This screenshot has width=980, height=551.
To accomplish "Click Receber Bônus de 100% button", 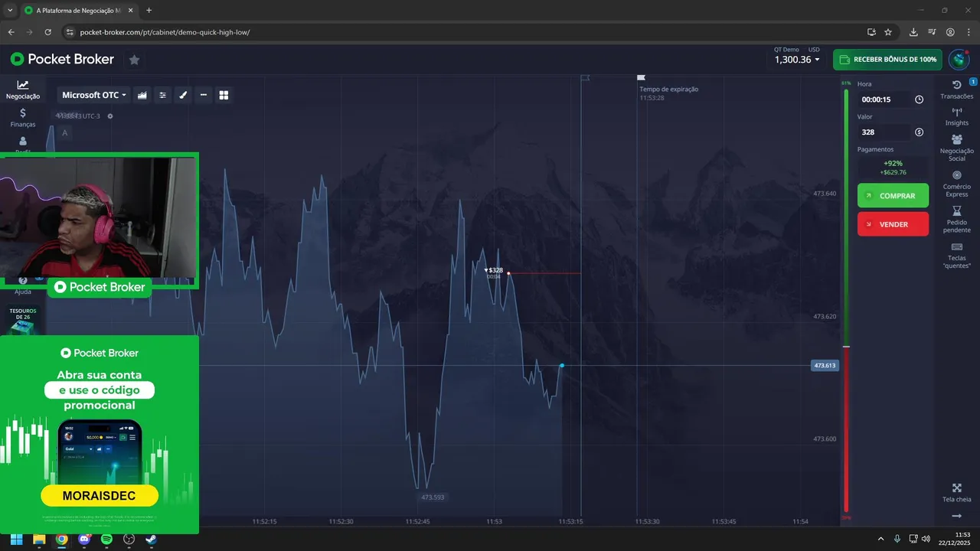I will [x=887, y=60].
